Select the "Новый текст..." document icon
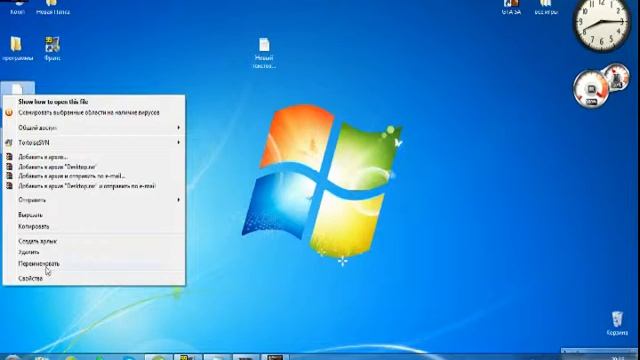Viewport: 640px width, 360px height. click(x=264, y=53)
